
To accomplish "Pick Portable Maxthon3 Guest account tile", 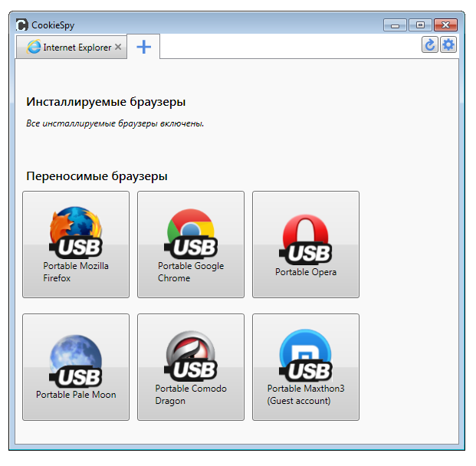I will [x=306, y=367].
